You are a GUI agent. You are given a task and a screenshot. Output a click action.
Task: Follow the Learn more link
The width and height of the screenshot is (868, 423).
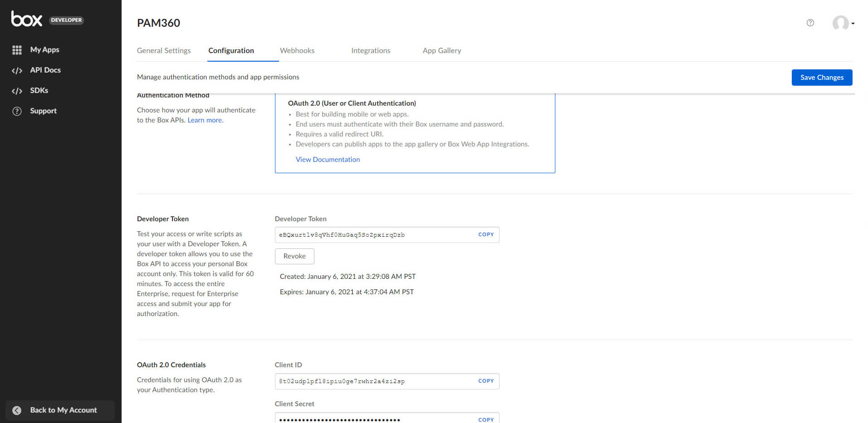205,120
